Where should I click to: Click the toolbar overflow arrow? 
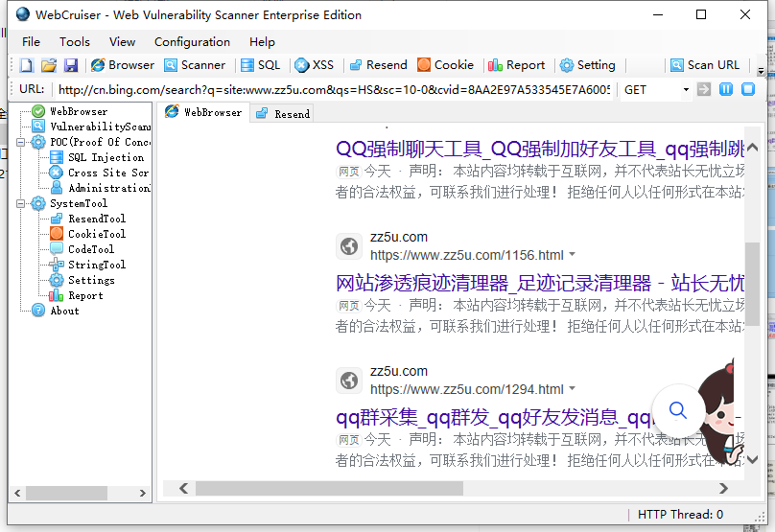pos(761,71)
